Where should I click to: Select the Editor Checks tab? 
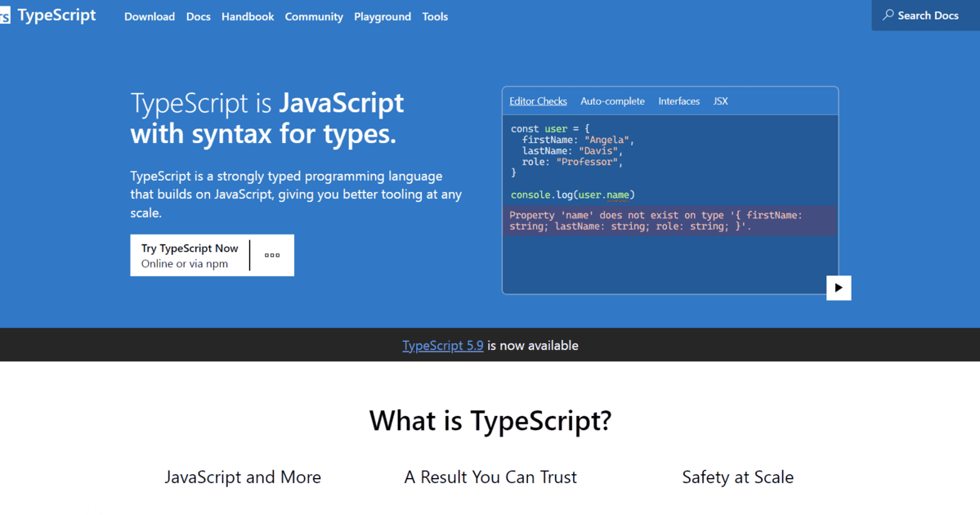[x=538, y=101]
